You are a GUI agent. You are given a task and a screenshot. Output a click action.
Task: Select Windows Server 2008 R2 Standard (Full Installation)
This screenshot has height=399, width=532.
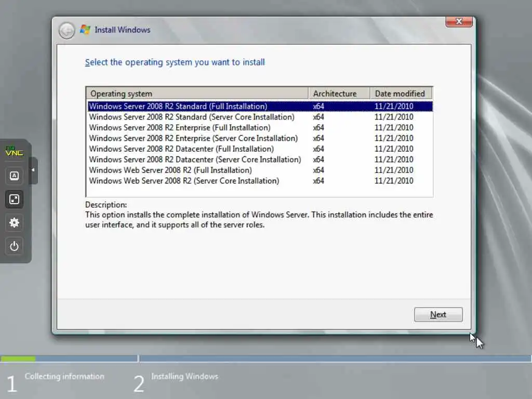[260, 106]
